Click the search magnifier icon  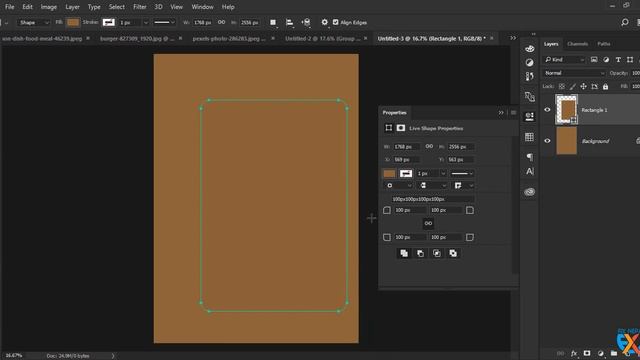pyautogui.click(x=624, y=22)
